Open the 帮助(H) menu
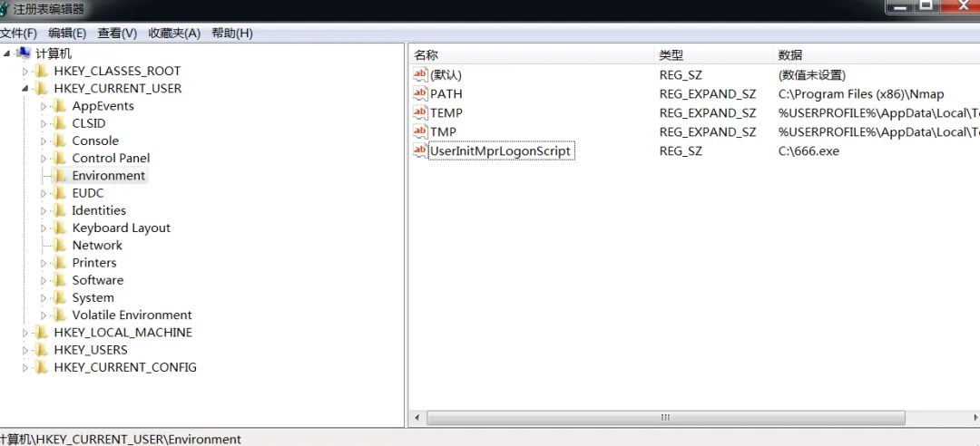980x446 pixels. point(232,34)
